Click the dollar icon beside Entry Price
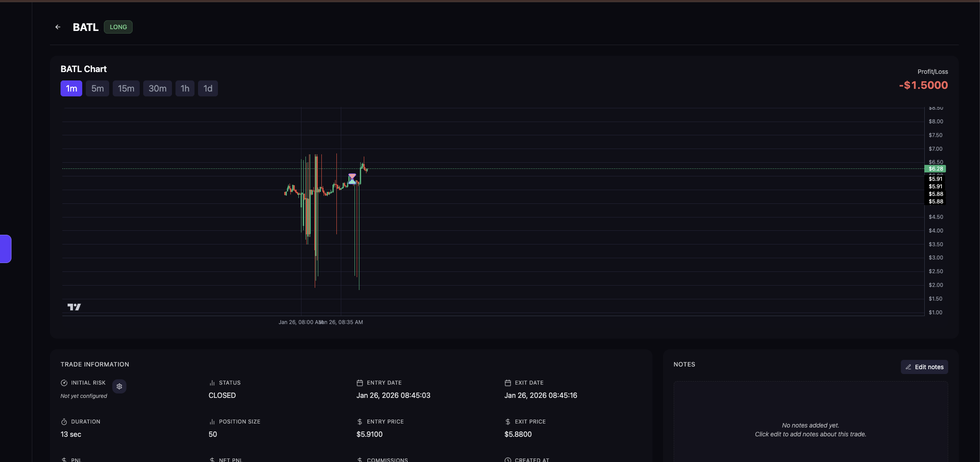Screen dimensions: 980x462 click(360, 422)
